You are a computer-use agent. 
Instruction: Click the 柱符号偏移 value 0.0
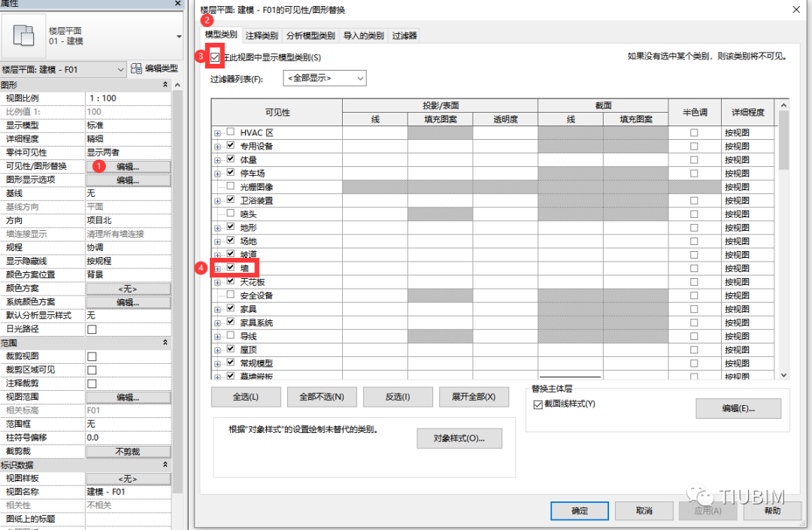[129, 438]
